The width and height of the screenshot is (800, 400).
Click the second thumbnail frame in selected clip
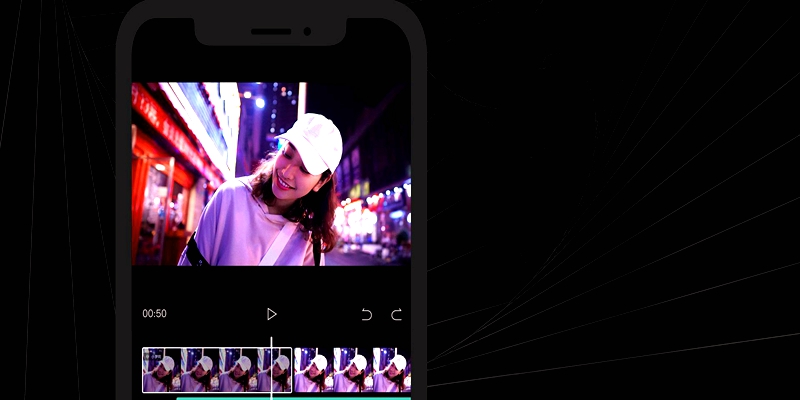pos(198,371)
